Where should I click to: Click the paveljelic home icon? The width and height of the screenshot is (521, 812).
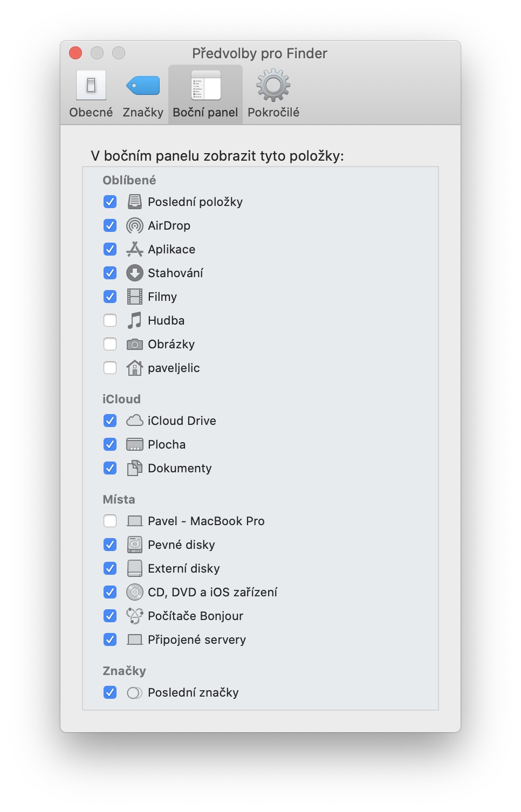[134, 368]
